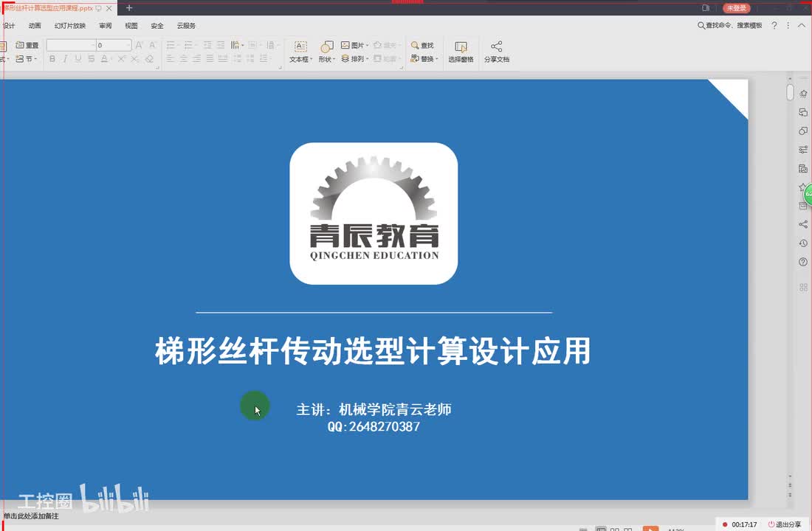
Task: Click the 分享文档 share document button
Action: tap(497, 52)
